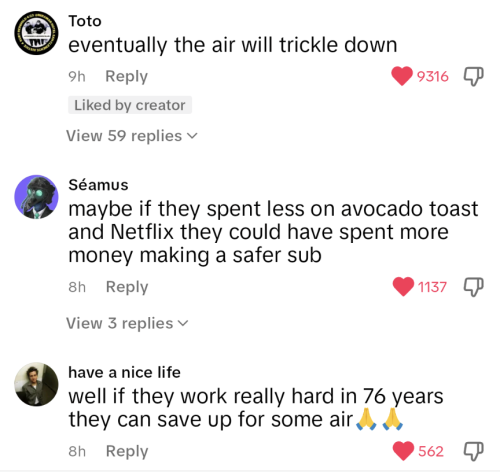Dislike Séamus's avocado toast comment

click(474, 287)
